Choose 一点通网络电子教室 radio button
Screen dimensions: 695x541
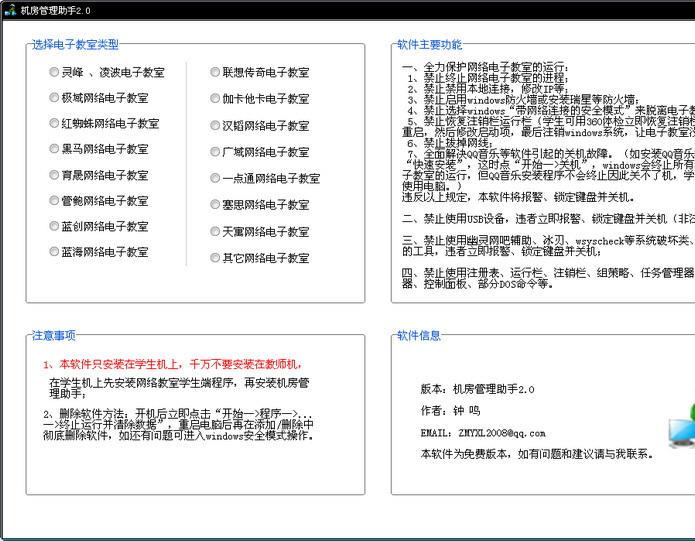[215, 178]
